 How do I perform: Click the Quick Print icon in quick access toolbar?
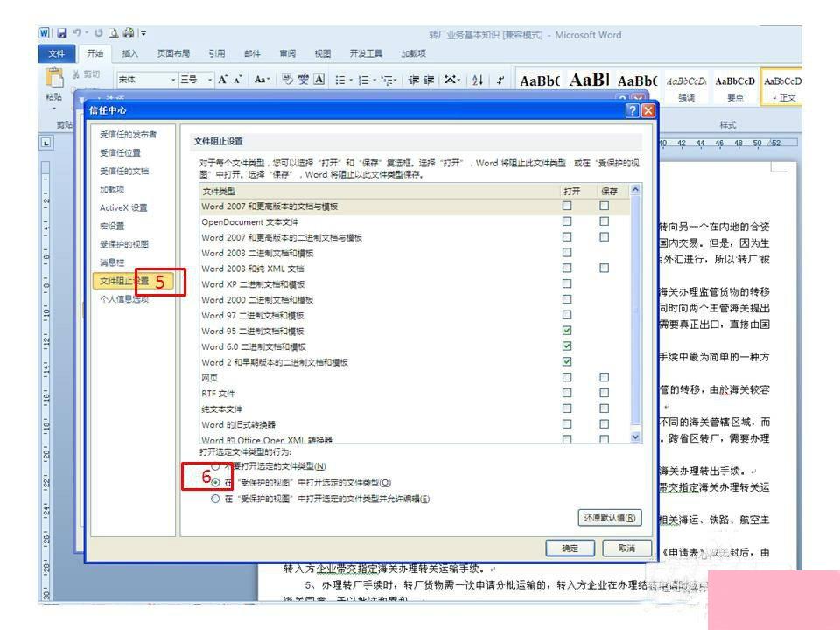(129, 33)
